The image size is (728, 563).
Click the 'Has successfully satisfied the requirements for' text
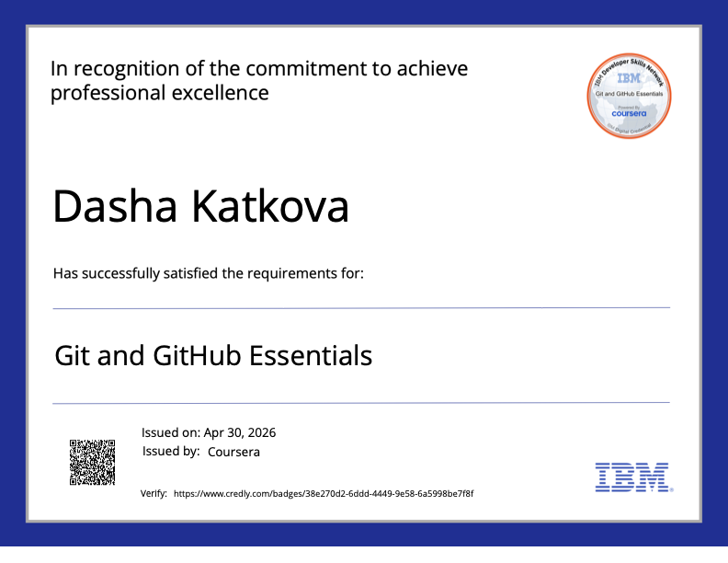(x=209, y=273)
